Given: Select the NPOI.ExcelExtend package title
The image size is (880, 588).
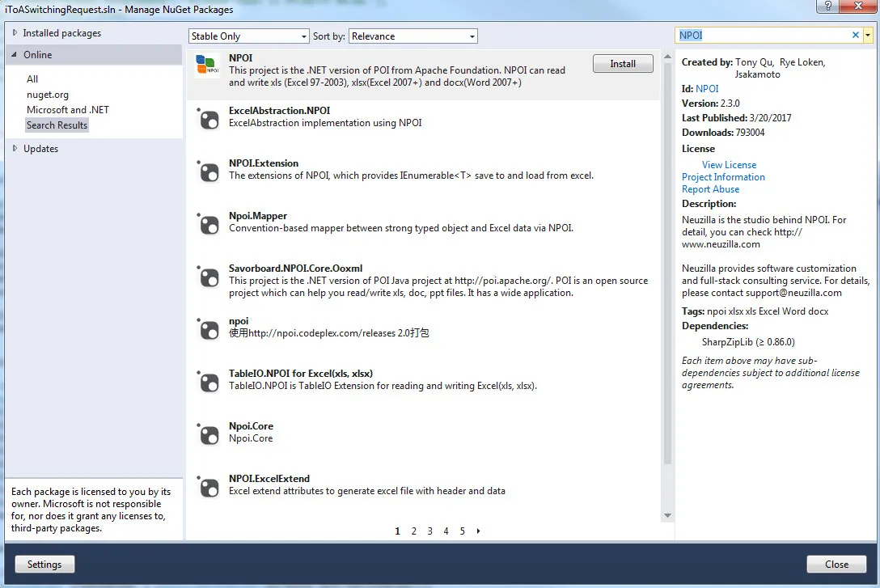Looking at the screenshot, I should pos(269,479).
